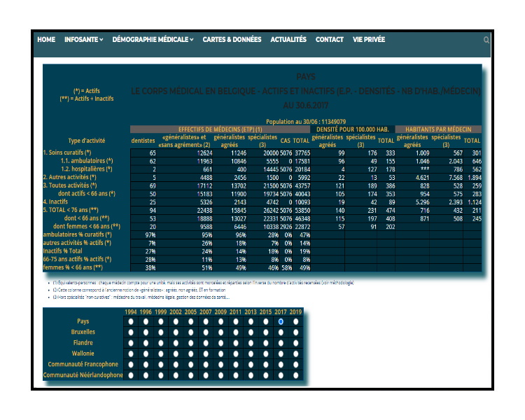Select Communauté Néerlandophone radio button for 2009
Image resolution: width=525 pixels, height=420 pixels.
click(220, 375)
